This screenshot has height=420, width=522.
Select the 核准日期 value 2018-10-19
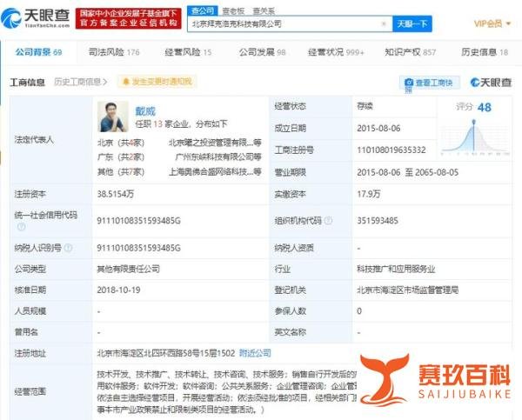[x=118, y=290]
